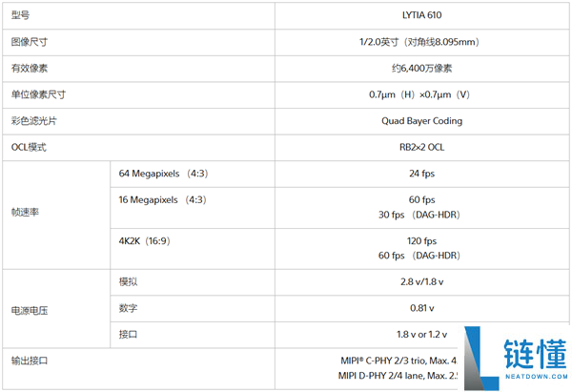Image resolution: width=572 pixels, height=392 pixels.
Task: Click the '彩色滤光片' row label
Action: pos(34,121)
